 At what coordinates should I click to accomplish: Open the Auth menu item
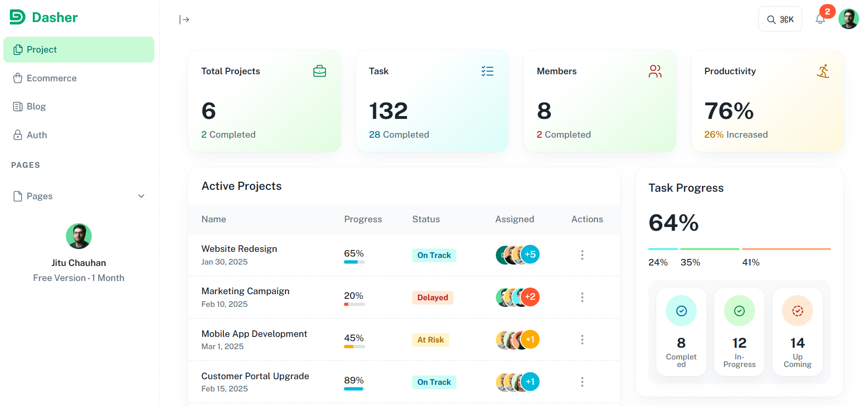[79, 135]
